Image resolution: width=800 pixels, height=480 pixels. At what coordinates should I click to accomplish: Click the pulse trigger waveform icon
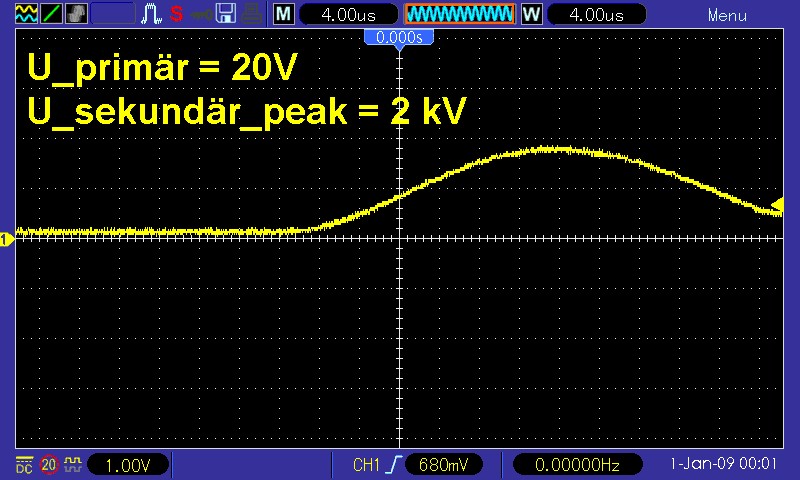[x=152, y=15]
